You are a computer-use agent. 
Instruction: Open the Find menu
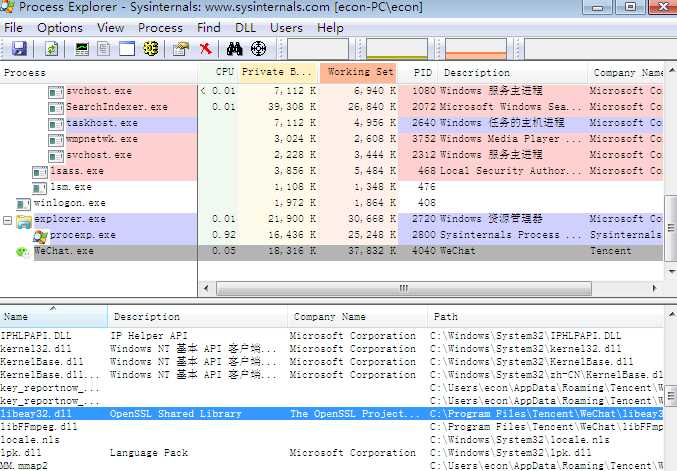[209, 28]
